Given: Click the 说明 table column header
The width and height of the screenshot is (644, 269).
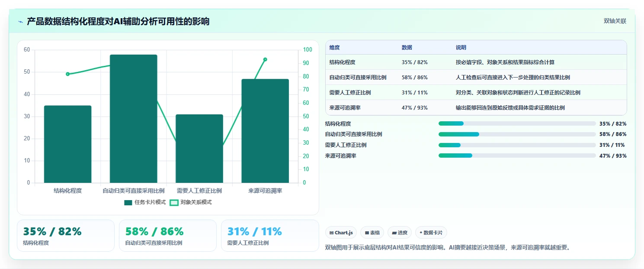Looking at the screenshot, I should pos(461,48).
